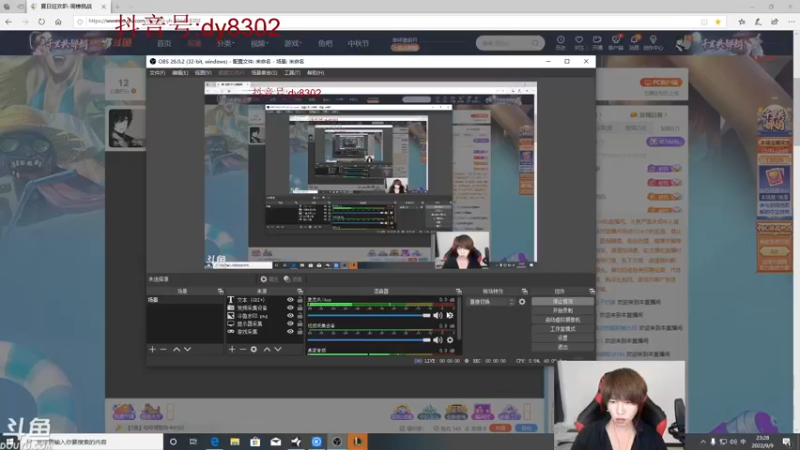
Task: Pop out the Scene Transitions dock
Action: 524,291
